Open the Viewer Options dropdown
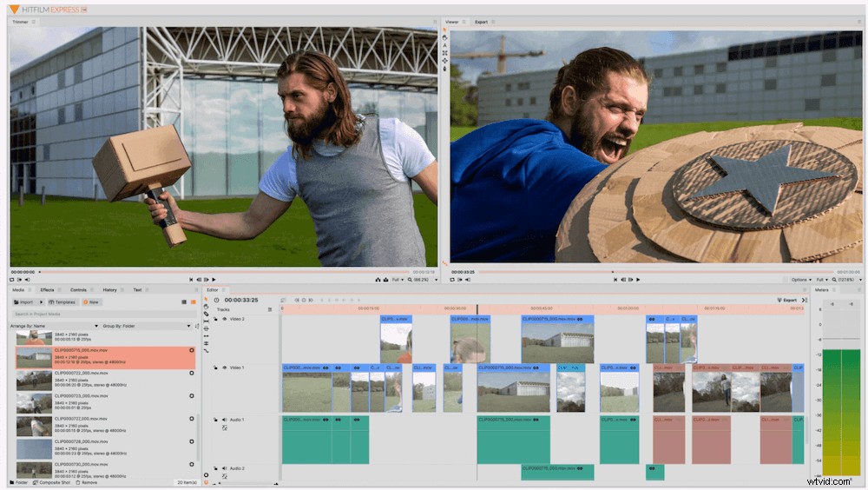This screenshot has height=490, width=868. pyautogui.click(x=801, y=280)
